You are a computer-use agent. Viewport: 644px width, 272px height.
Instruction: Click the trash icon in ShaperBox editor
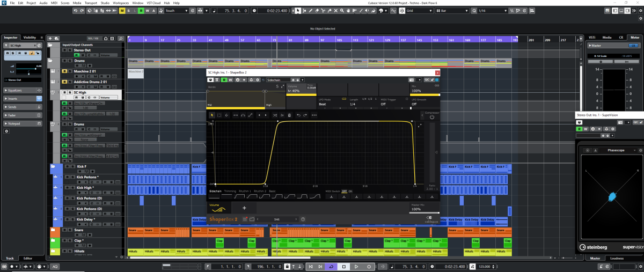289,115
